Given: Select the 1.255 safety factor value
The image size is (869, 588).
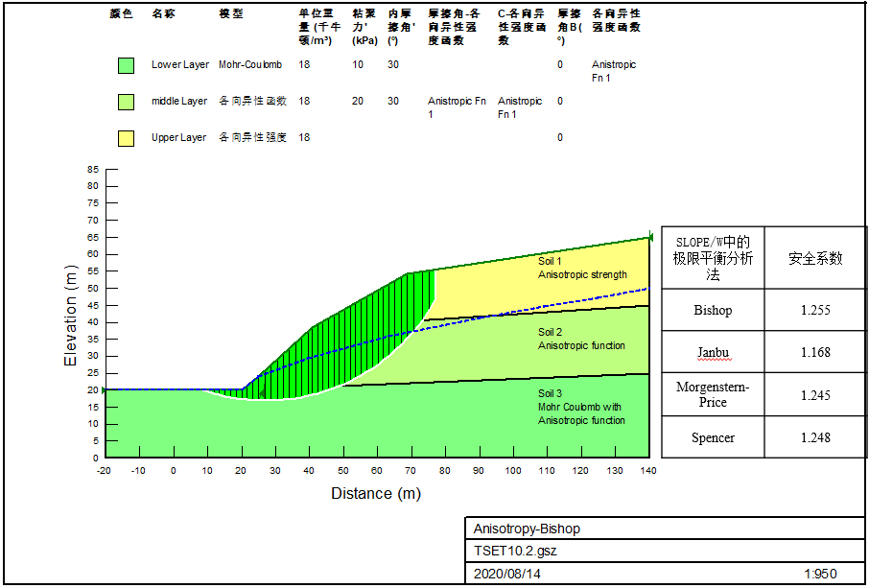Looking at the screenshot, I should tap(815, 310).
